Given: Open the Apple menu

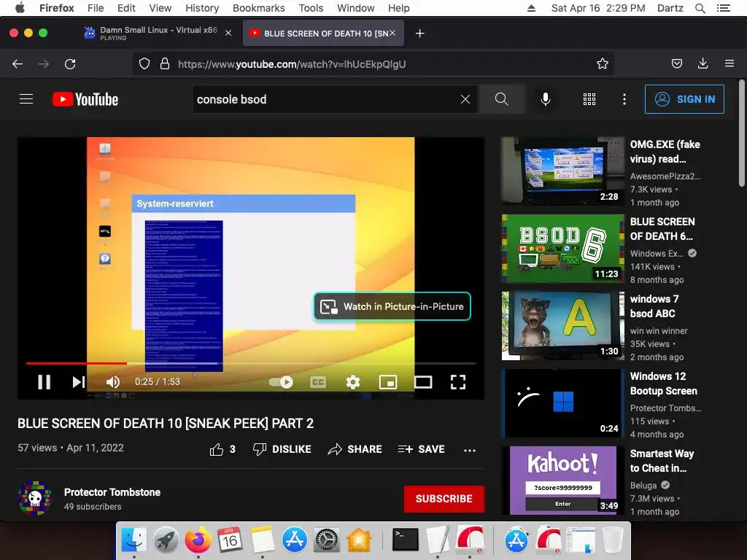Looking at the screenshot, I should point(20,8).
